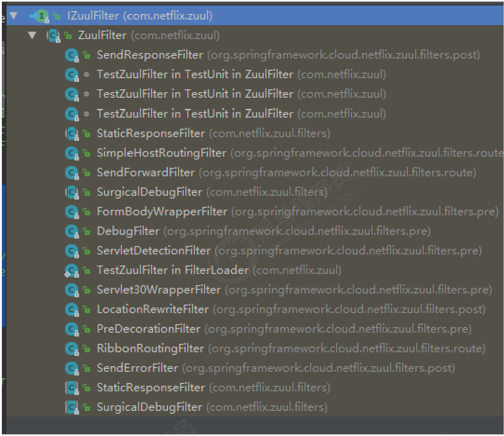
Task: Collapse the IZuulFilter root node
Action: tap(13, 16)
